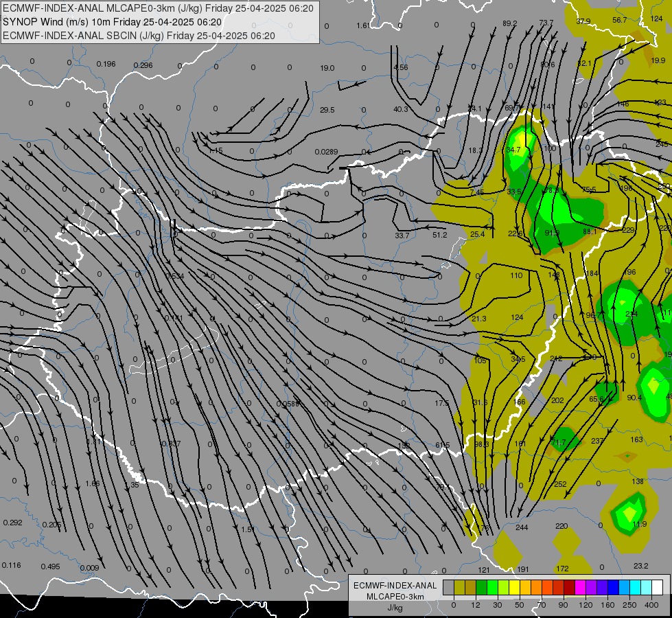Click the map value '23.2'
The width and height of the screenshot is (672, 618).
point(640,566)
